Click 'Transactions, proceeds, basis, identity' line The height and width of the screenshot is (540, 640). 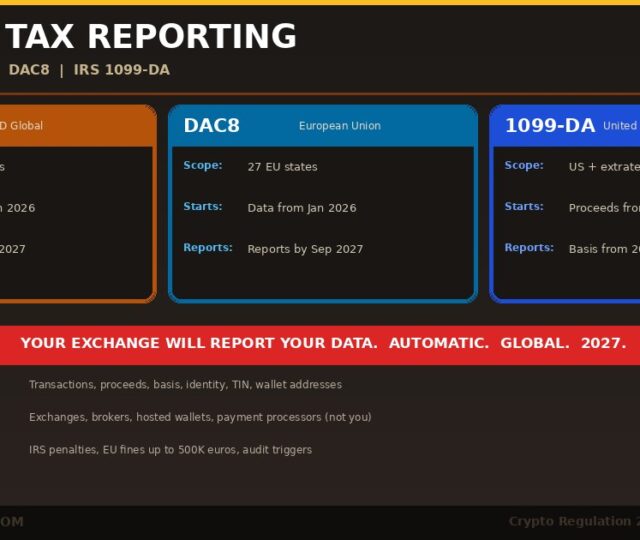pyautogui.click(x=186, y=385)
